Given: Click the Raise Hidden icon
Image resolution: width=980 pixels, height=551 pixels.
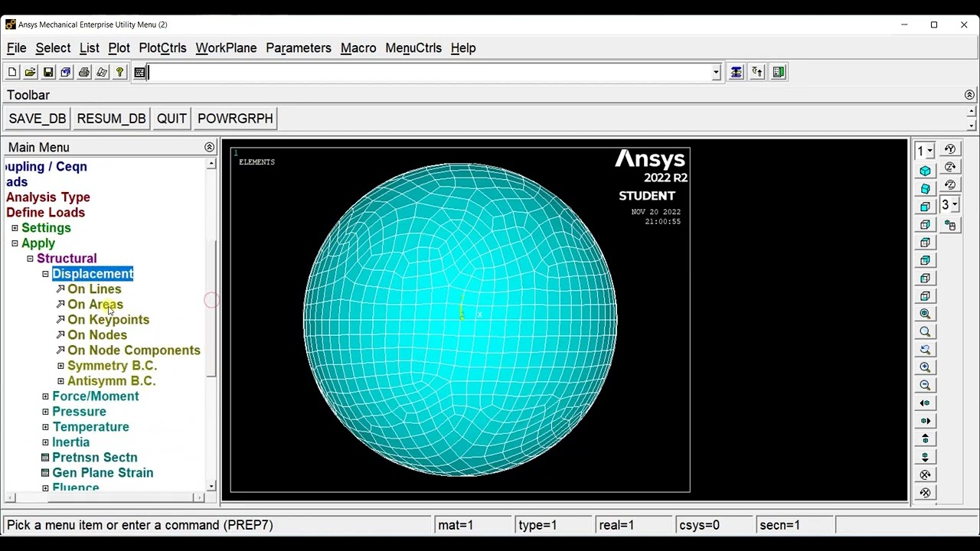Looking at the screenshot, I should coord(736,72).
